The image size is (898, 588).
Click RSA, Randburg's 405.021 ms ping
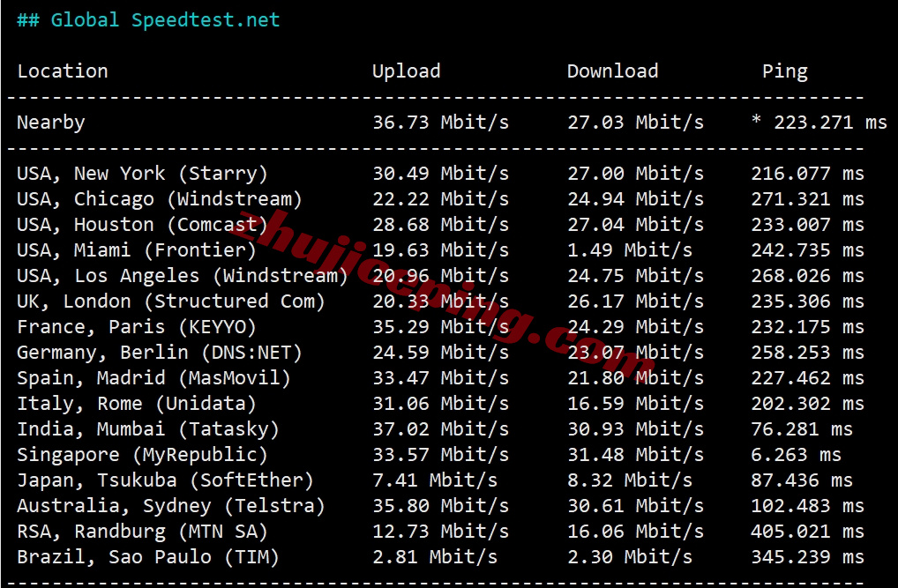[807, 532]
